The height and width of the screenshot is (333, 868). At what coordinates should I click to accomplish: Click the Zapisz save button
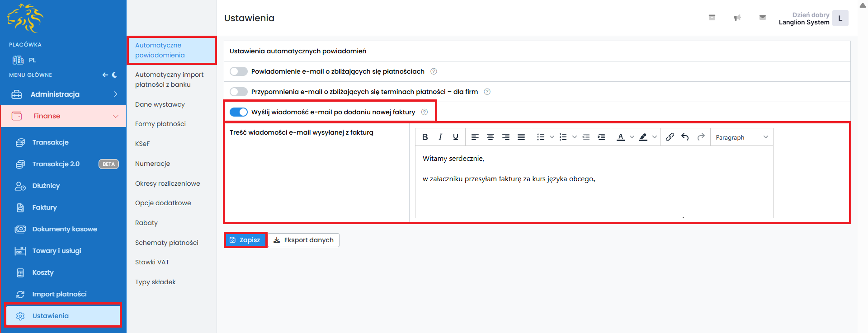click(245, 240)
